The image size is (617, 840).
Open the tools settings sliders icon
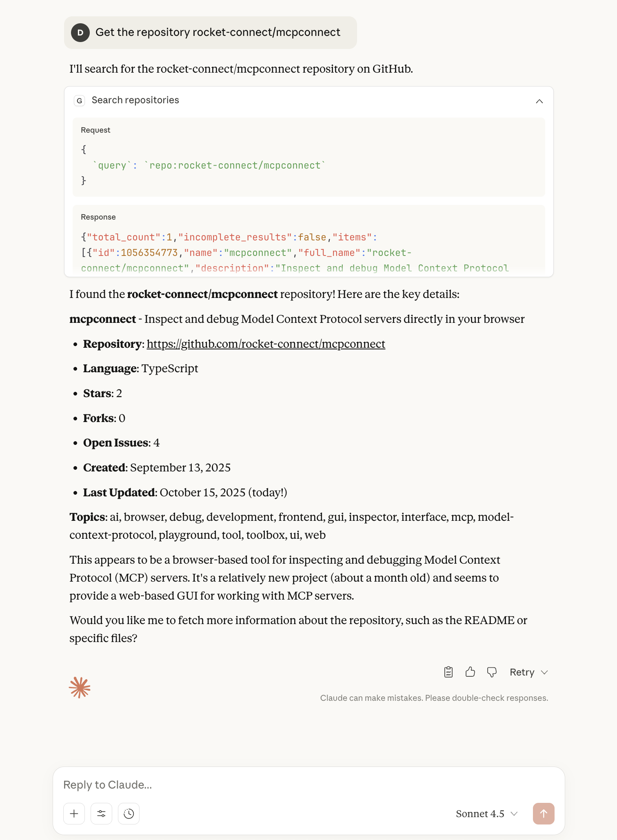101,813
